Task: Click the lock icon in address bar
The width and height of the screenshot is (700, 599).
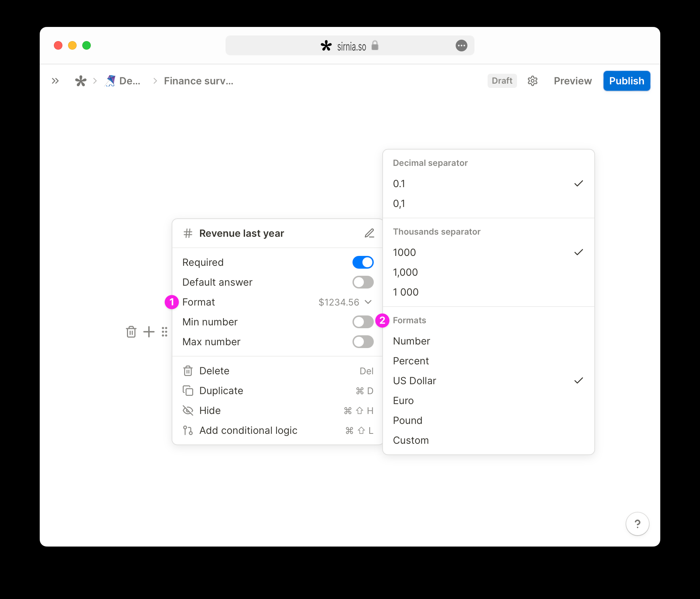Action: (375, 45)
